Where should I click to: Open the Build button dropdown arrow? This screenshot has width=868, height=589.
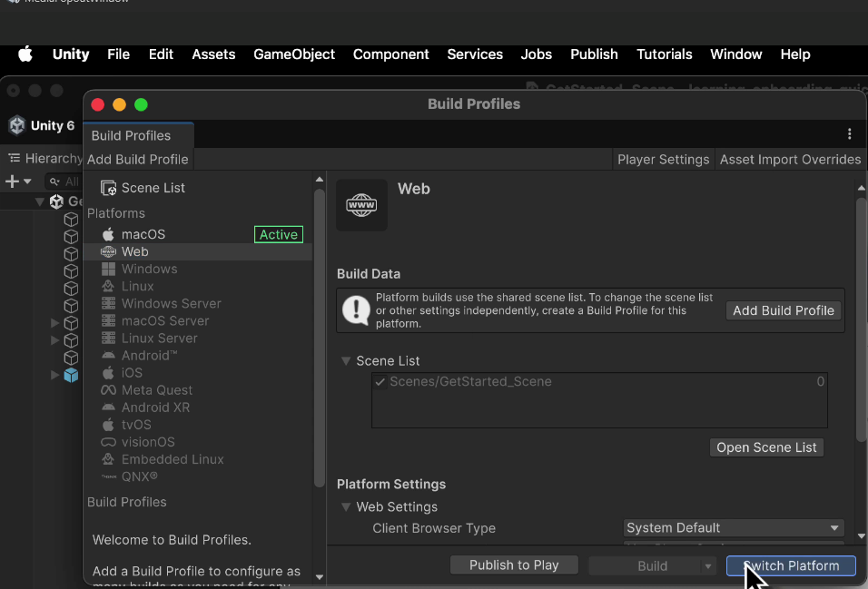(708, 565)
